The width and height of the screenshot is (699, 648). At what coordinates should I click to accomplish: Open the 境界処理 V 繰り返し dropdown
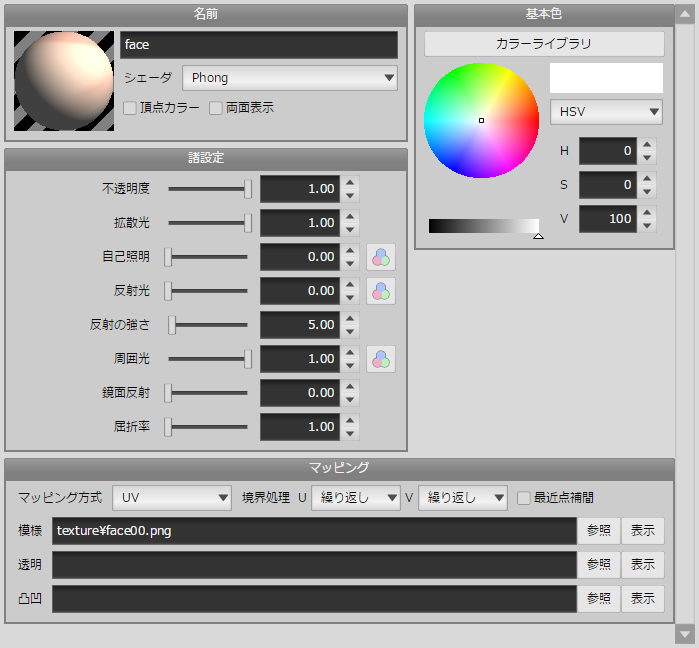[463, 498]
